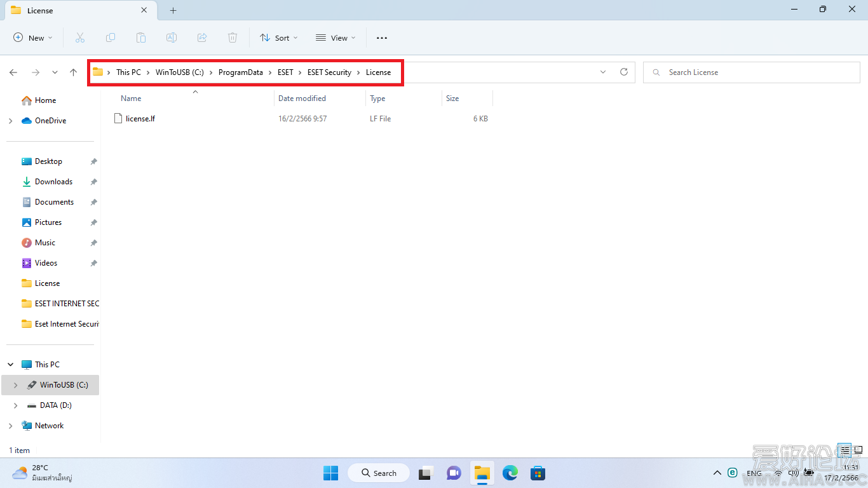Open Microsoft Edge from taskbar
868x488 pixels.
510,473
